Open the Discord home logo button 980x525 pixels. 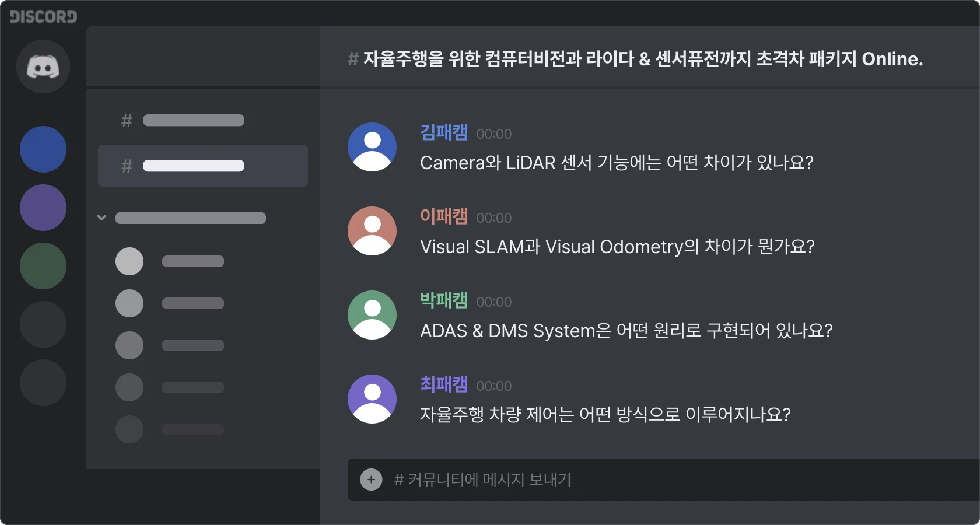(x=43, y=66)
